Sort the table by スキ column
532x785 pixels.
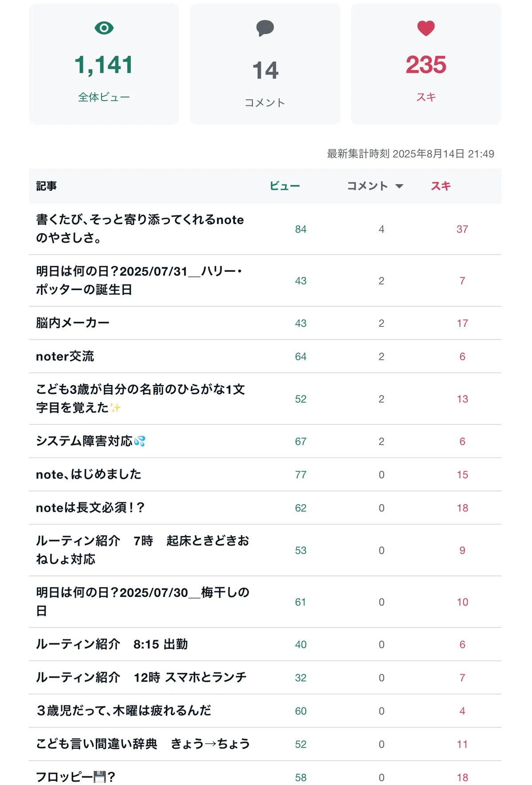pyautogui.click(x=441, y=186)
